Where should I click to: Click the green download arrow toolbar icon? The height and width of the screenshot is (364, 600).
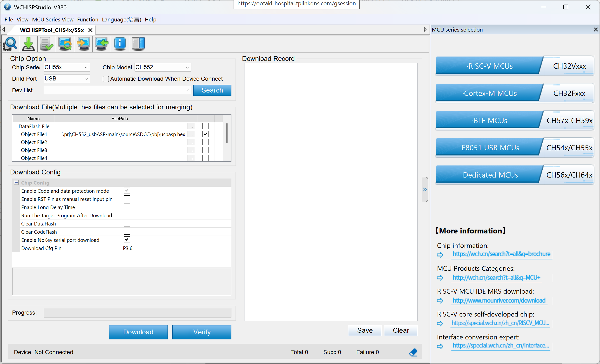pyautogui.click(x=28, y=44)
